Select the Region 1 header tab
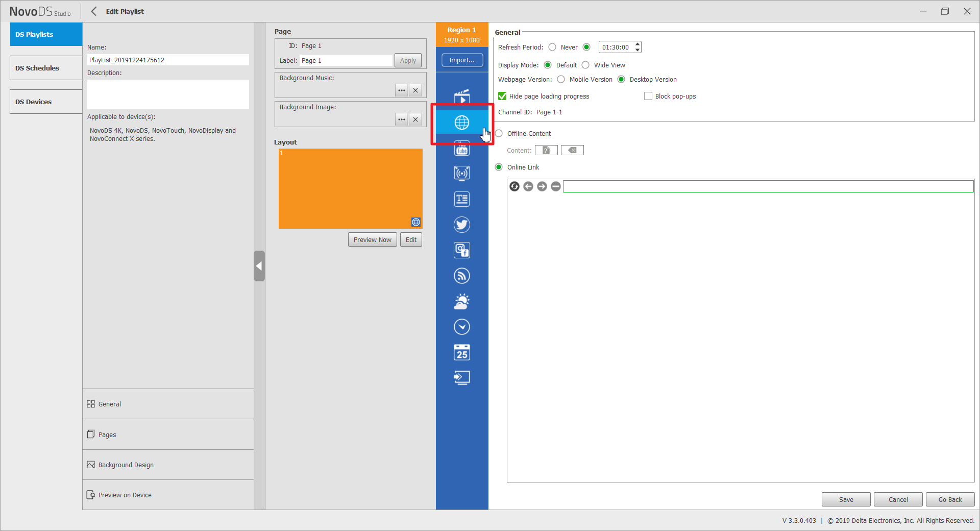Screen dimensions: 980x531 coord(462,35)
